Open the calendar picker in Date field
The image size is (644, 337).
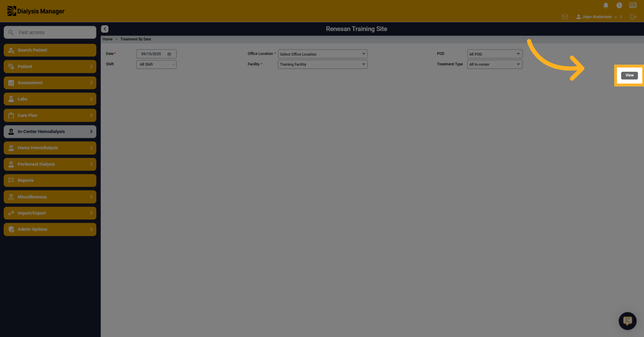click(169, 54)
